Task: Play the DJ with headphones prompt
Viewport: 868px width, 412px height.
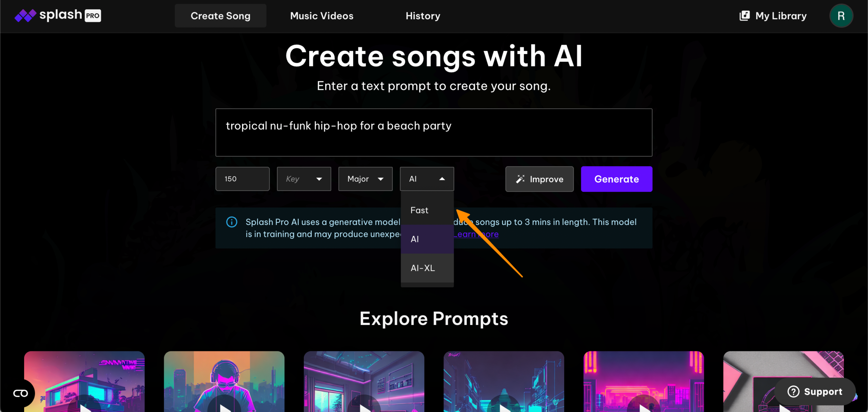Action: tap(224, 406)
